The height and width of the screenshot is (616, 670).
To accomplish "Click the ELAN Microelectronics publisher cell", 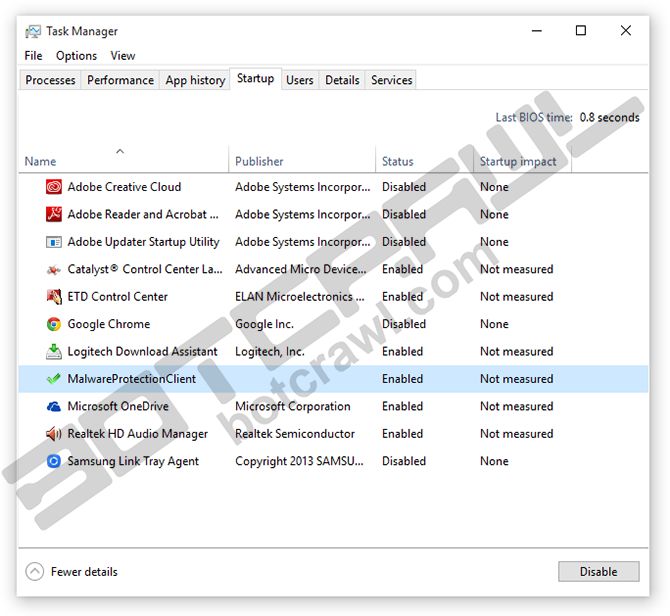I will (300, 297).
